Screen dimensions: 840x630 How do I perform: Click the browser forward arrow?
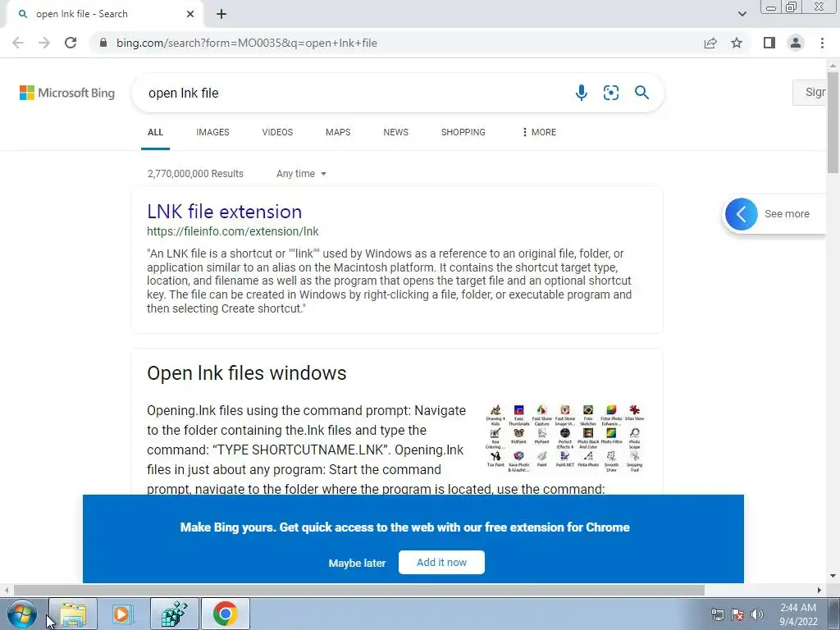tap(44, 43)
